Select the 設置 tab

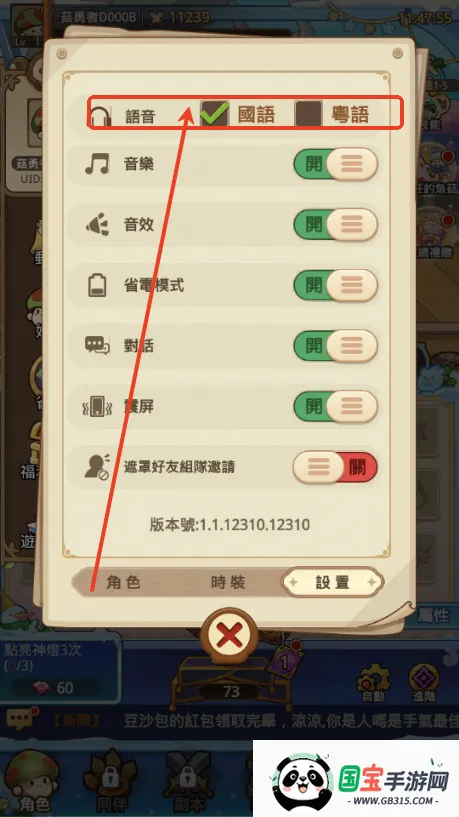[x=332, y=582]
